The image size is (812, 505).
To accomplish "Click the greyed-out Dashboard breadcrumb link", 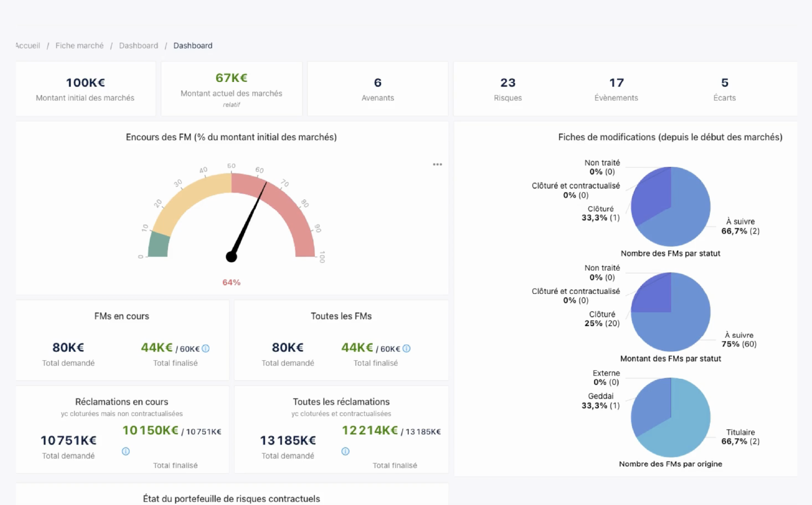I will pyautogui.click(x=138, y=46).
